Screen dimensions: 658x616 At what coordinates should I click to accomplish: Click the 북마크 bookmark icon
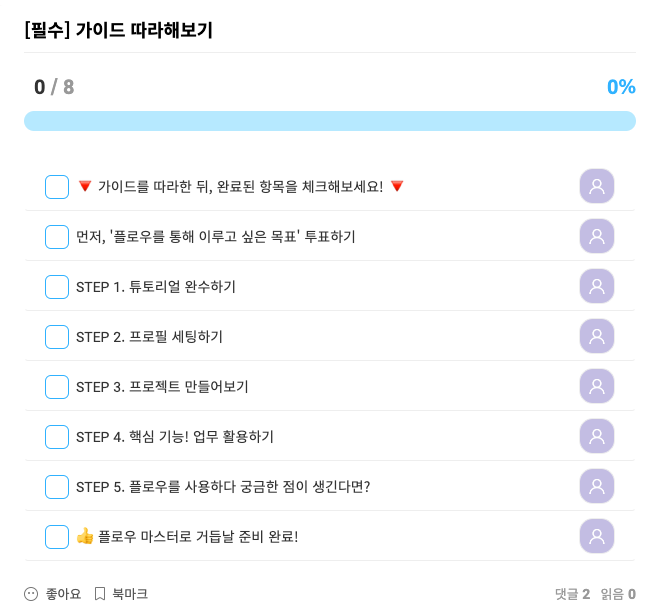[100, 594]
